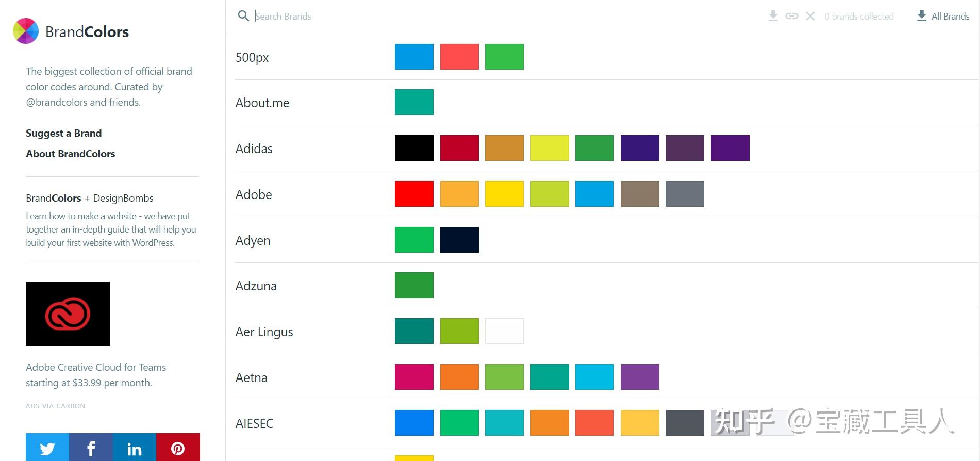Select the Adyen dark navy swatch

459,240
